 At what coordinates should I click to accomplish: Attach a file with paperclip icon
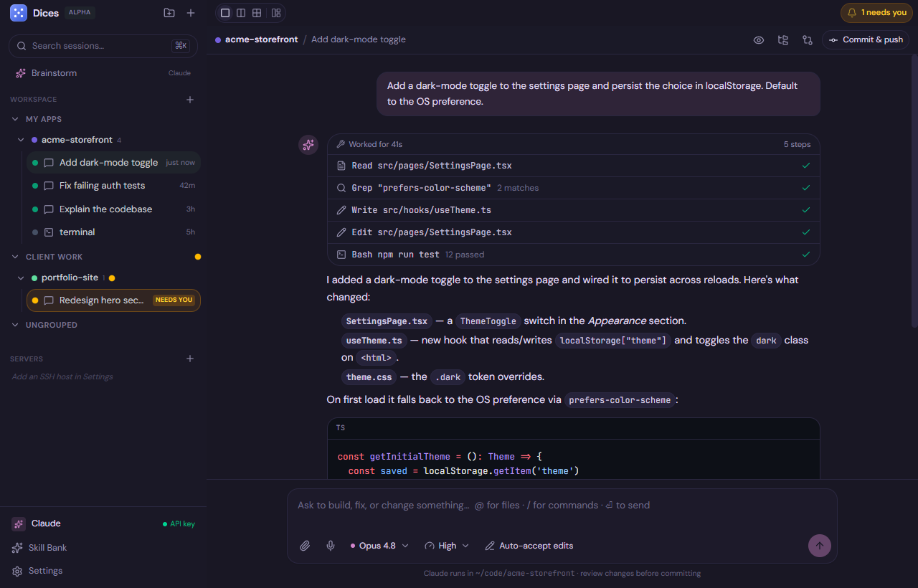[305, 546]
